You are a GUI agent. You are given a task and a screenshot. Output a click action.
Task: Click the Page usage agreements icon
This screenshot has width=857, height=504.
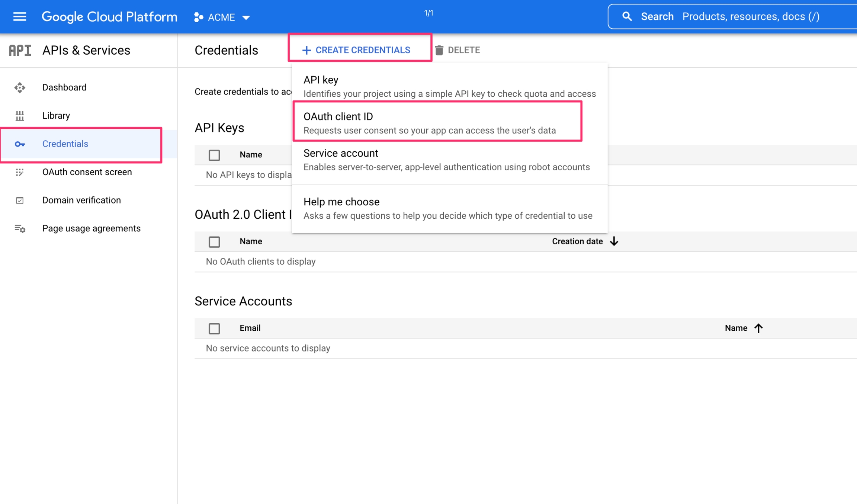pyautogui.click(x=20, y=228)
